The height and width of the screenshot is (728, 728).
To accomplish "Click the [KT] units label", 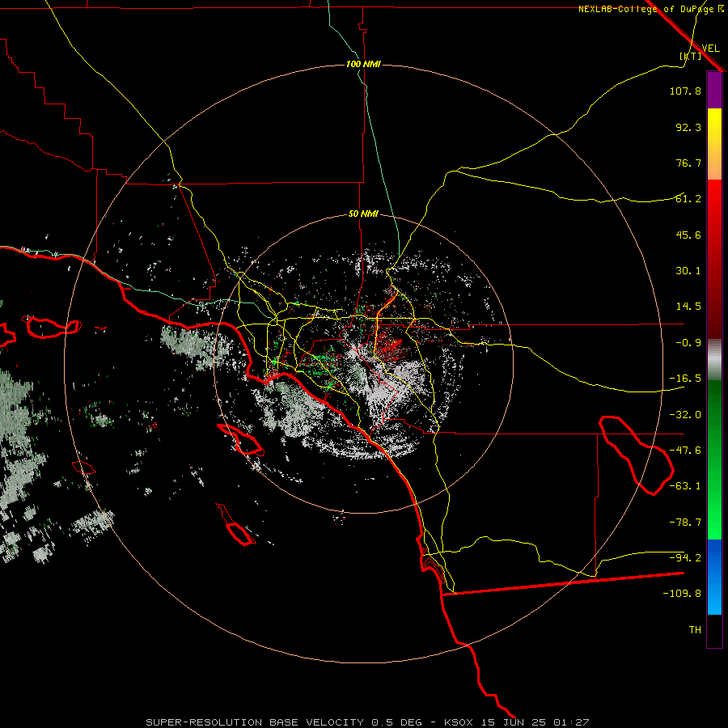I will (691, 56).
